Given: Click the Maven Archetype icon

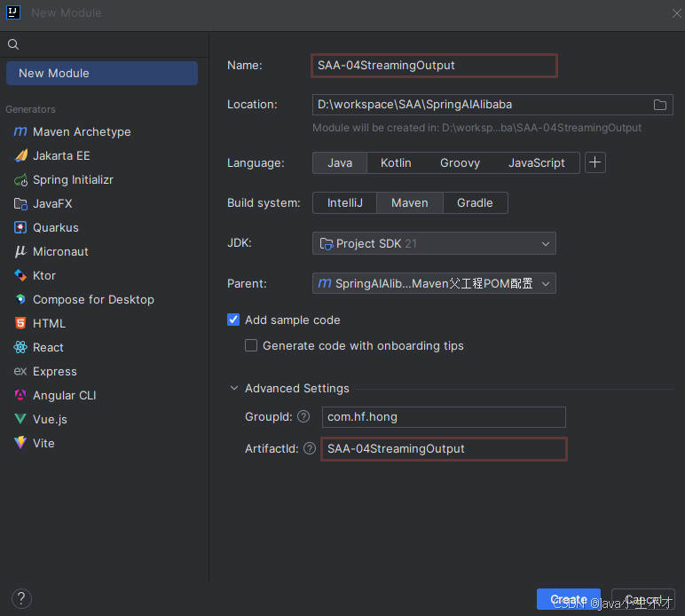Looking at the screenshot, I should (20, 131).
